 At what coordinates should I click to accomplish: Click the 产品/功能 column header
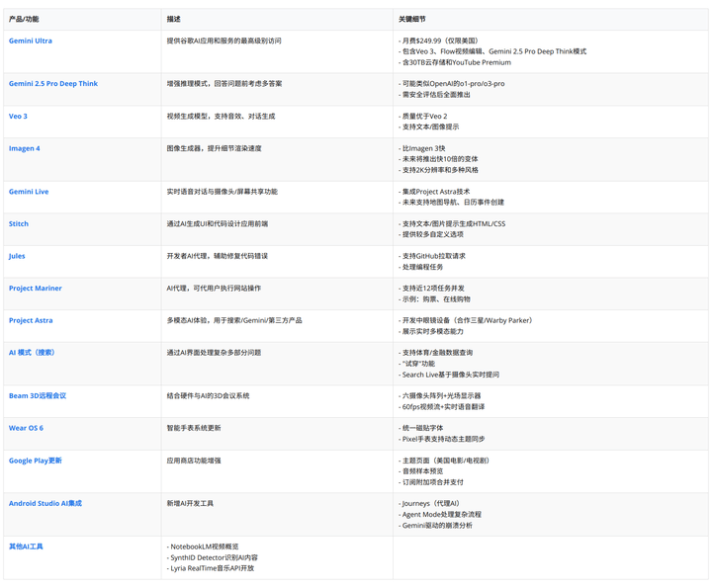pyautogui.click(x=24, y=19)
